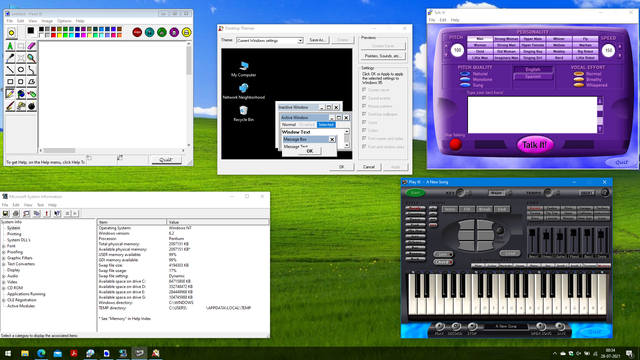Screen dimensions: 640x360
Task: Pick the straight line tool in Paint It!
Action: coord(10,70)
